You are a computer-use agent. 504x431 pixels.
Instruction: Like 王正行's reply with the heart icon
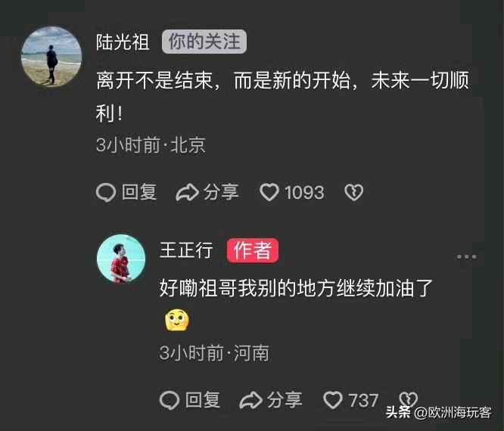pos(333,400)
